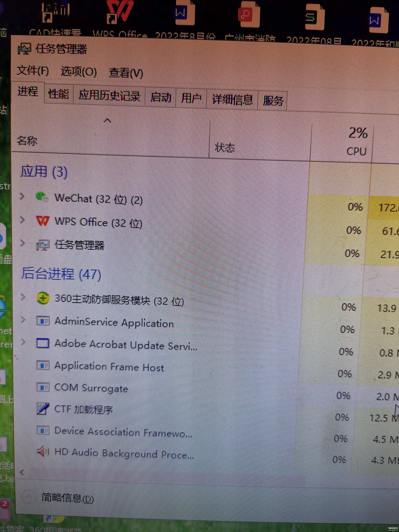Image resolution: width=399 pixels, height=532 pixels.
Task: Expand the AdminService Application process
Action: [x=23, y=320]
